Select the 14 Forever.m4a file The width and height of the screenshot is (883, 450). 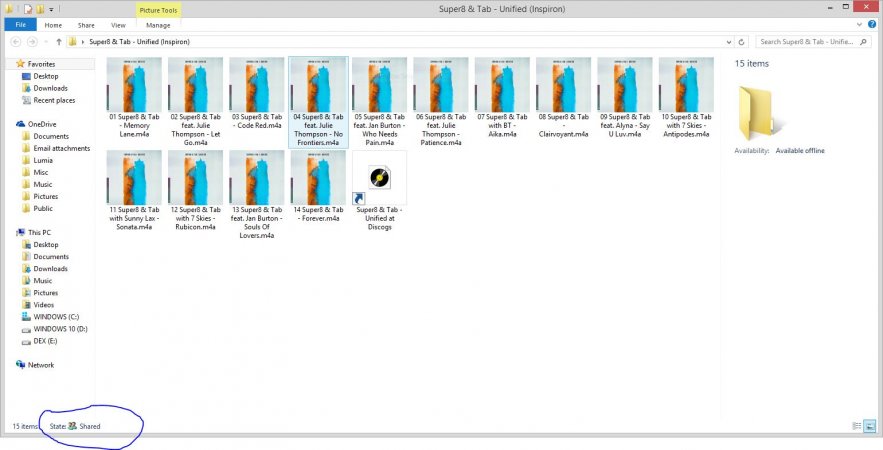coord(318,186)
